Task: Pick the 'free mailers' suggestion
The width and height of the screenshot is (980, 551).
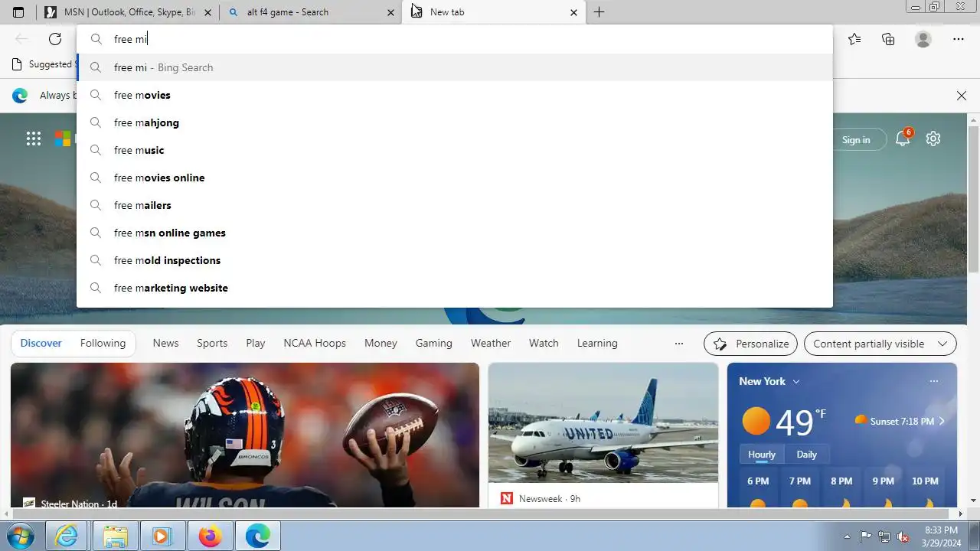Action: coord(454,205)
